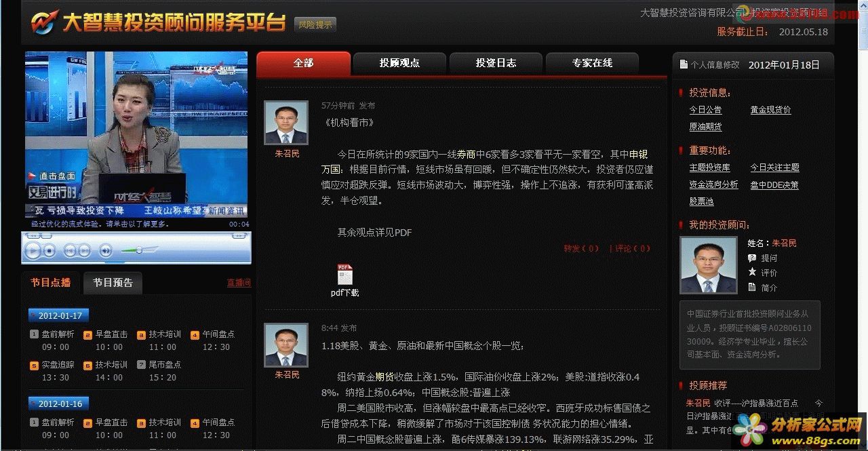Play the video in media player
This screenshot has height=451, width=868.
click(33, 251)
